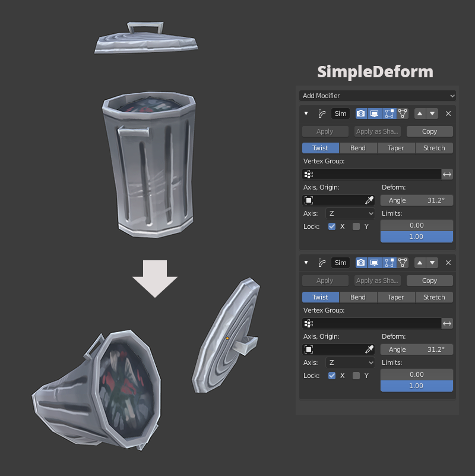Pick origin object with eyedropper in bottom modifier
The width and height of the screenshot is (475, 476).
tap(369, 349)
